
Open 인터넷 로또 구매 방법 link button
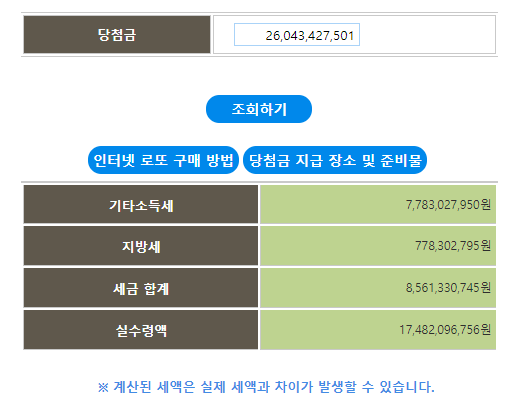(163, 160)
